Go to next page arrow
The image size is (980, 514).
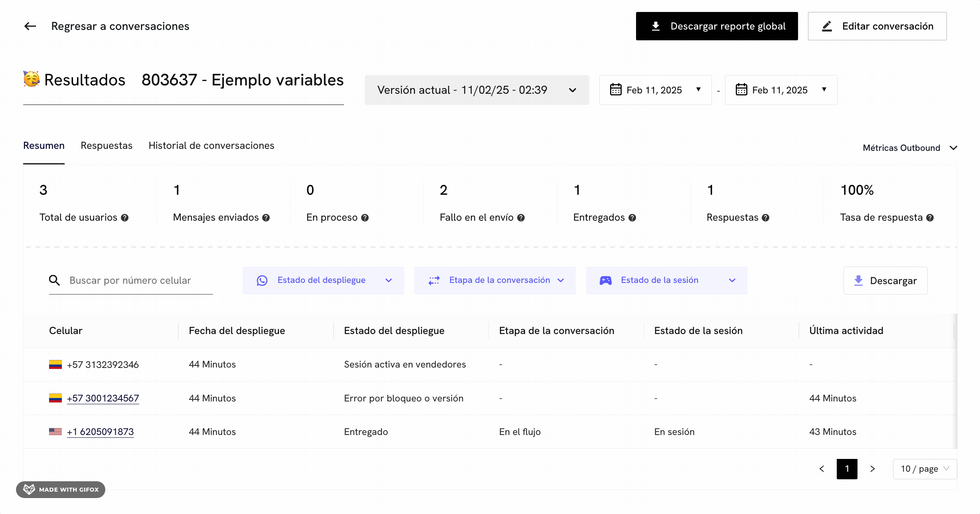pos(873,469)
